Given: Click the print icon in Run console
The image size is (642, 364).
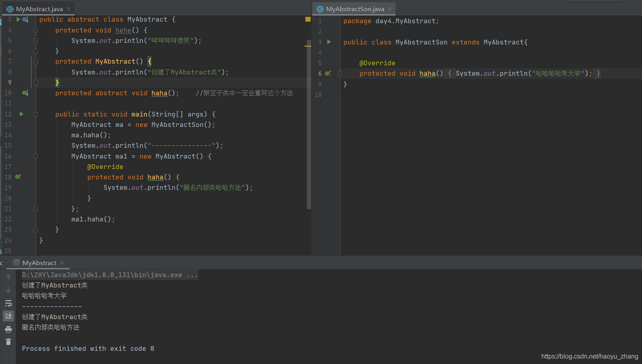Looking at the screenshot, I should coord(8,329).
